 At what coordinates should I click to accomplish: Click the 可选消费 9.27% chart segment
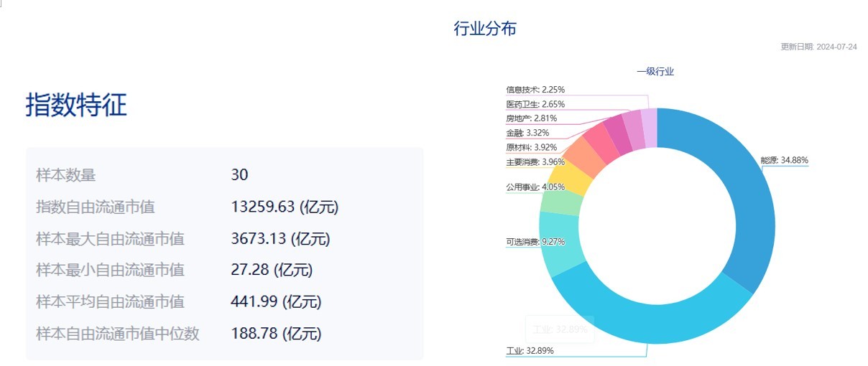[x=559, y=244]
